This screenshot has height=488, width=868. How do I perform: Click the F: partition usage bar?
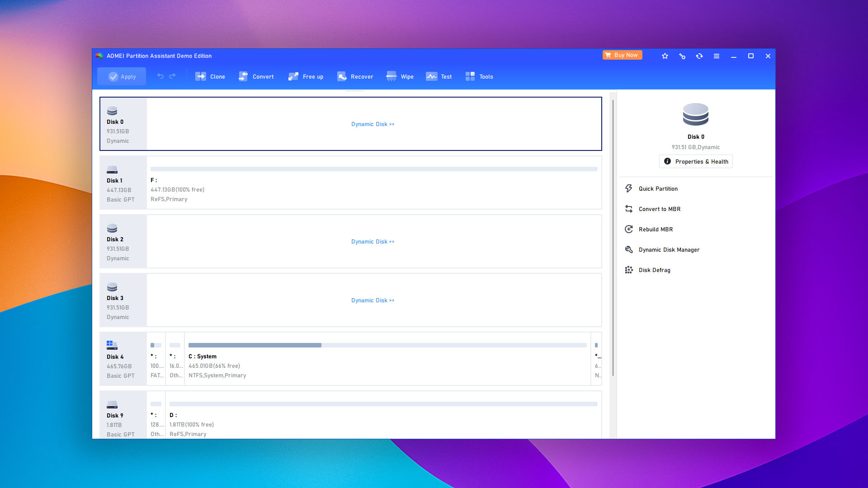click(374, 169)
